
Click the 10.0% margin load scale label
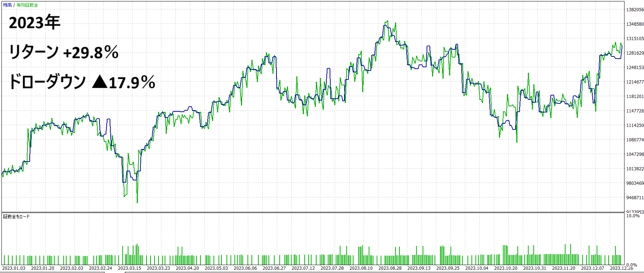point(633,216)
